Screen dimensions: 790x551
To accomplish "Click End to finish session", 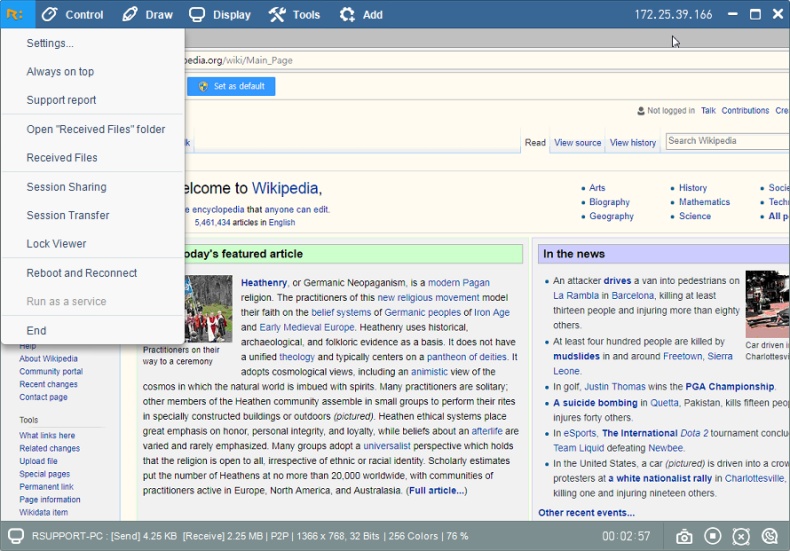I will point(93,330).
